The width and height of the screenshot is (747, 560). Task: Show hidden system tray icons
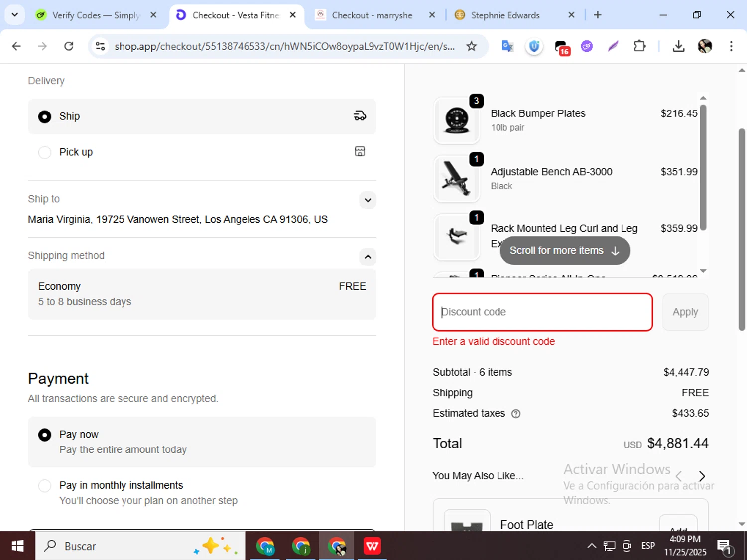point(592,546)
